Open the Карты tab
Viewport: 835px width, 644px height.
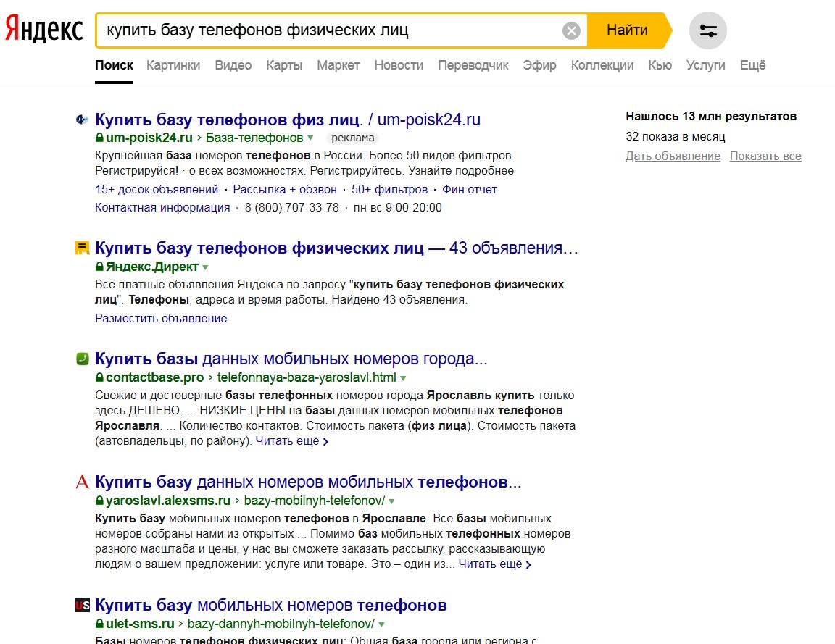pyautogui.click(x=284, y=65)
